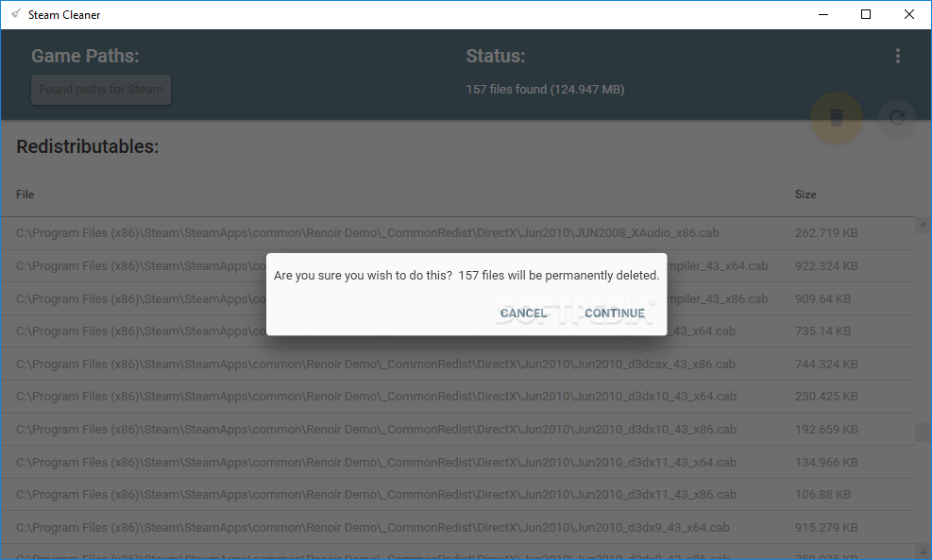Click the Redistributables heading
The height and width of the screenshot is (560, 932).
pyautogui.click(x=88, y=146)
